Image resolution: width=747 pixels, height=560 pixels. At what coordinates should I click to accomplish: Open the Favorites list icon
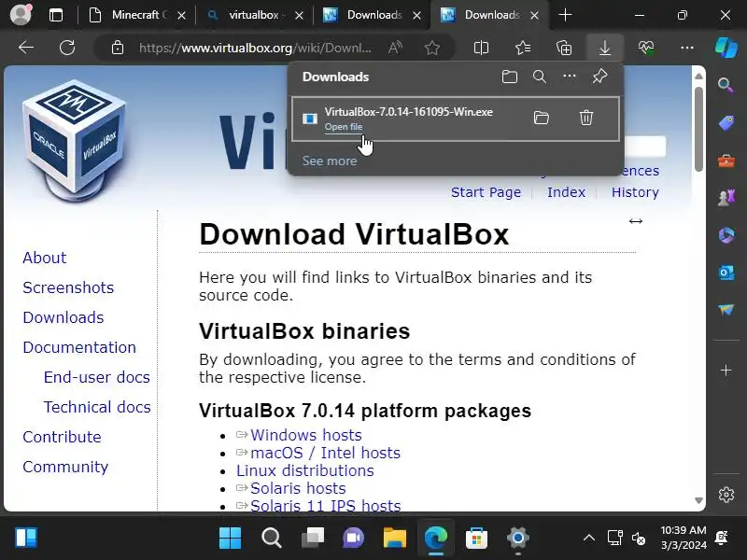point(523,48)
